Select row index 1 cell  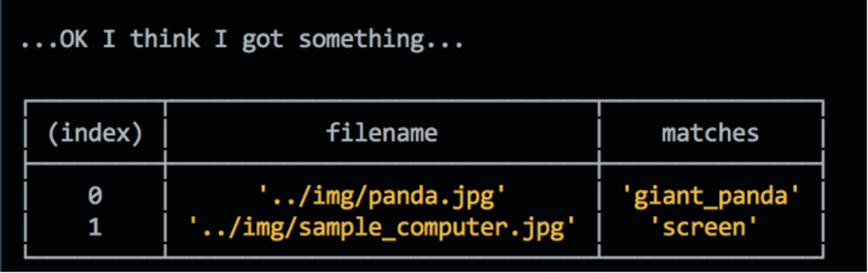[x=95, y=227]
